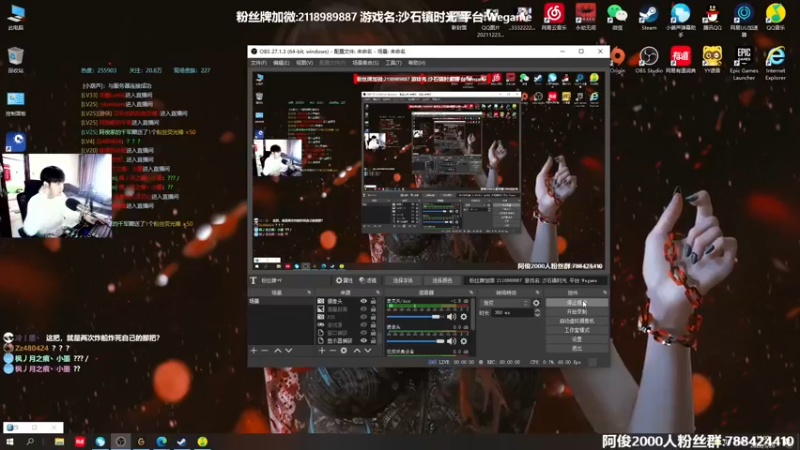
Task: Toggle lock on the display capture source
Action: point(373,340)
